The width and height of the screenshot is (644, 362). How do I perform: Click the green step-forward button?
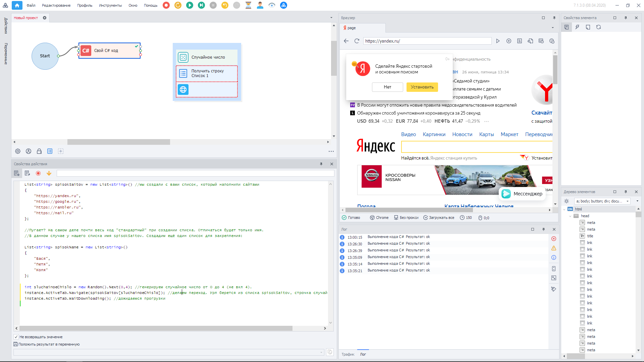point(201,5)
